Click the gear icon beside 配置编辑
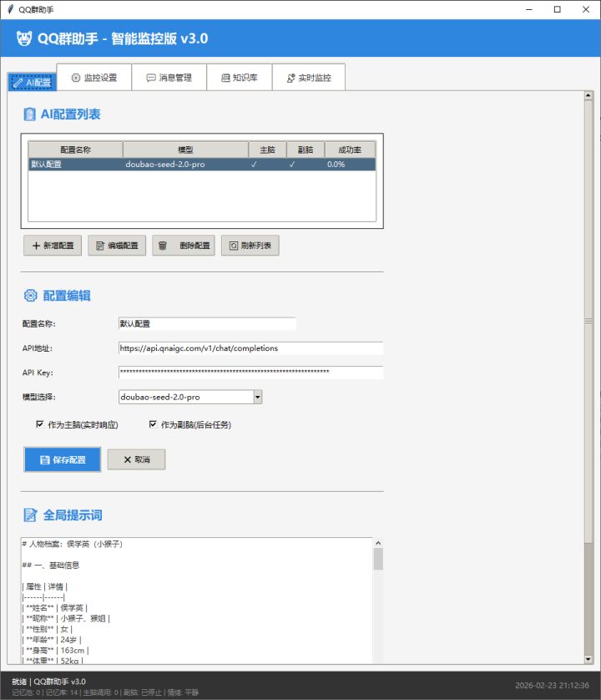601x700 pixels. pos(30,295)
